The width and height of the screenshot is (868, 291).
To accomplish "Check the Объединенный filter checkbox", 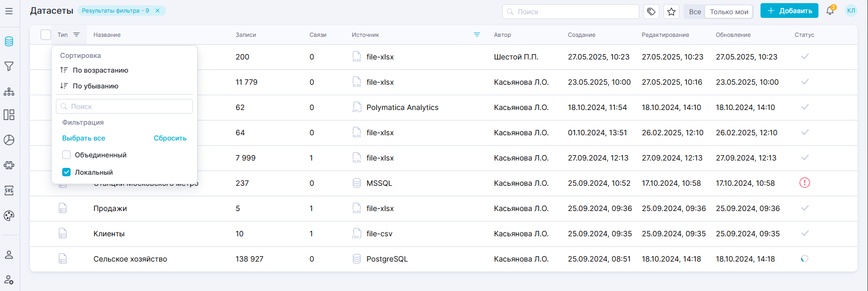I will [66, 155].
